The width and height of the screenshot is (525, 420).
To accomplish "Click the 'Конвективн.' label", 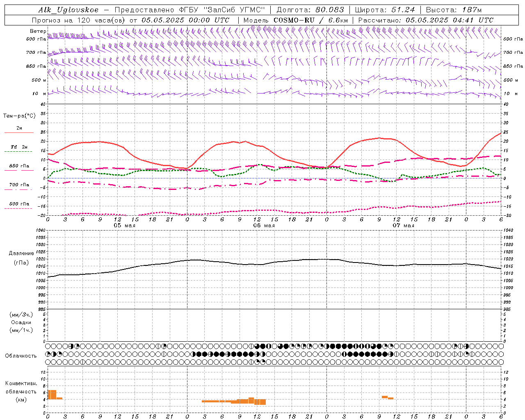I will click(x=21, y=383).
